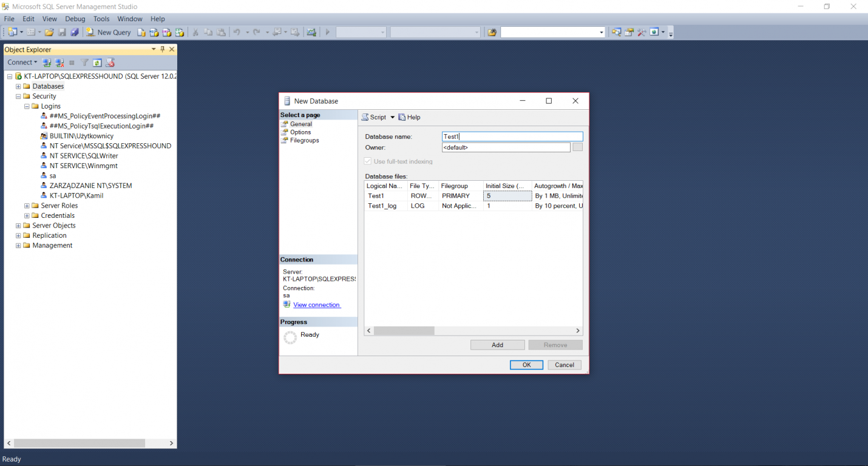
Task: Refresh the Object Explorer tree
Action: (97, 62)
